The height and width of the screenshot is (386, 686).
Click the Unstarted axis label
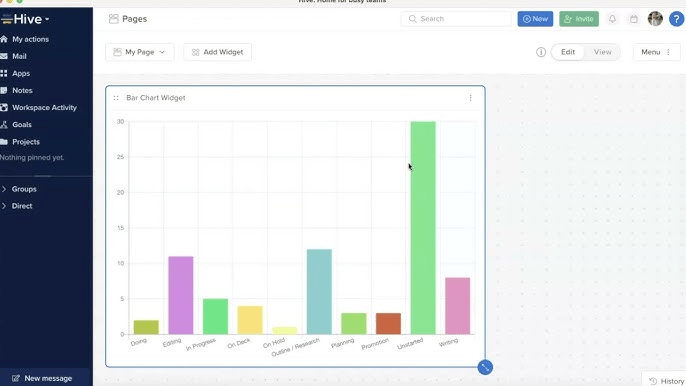[410, 344]
